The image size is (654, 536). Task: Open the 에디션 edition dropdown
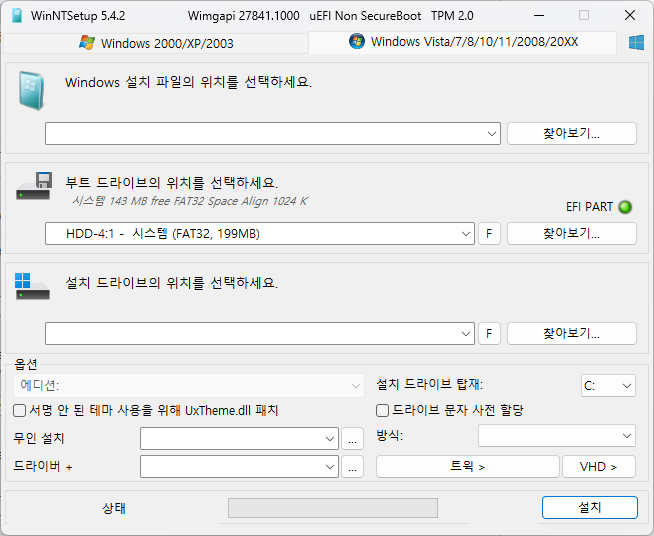point(189,385)
